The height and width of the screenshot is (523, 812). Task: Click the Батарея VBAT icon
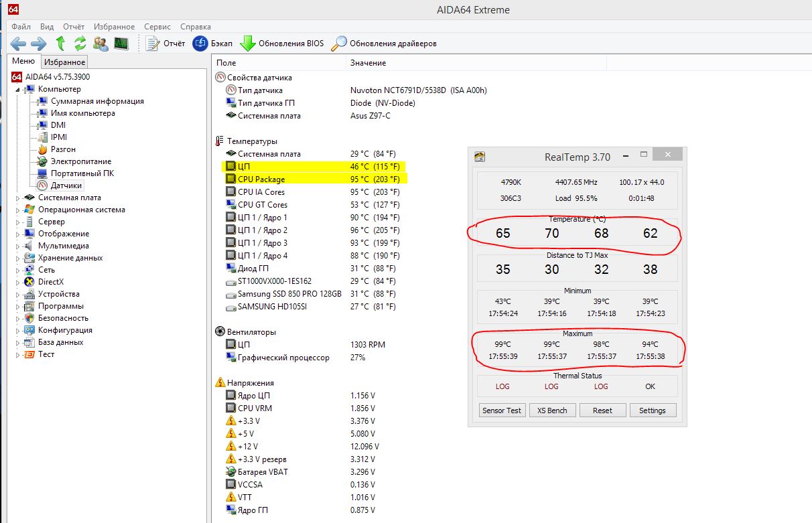click(231, 471)
